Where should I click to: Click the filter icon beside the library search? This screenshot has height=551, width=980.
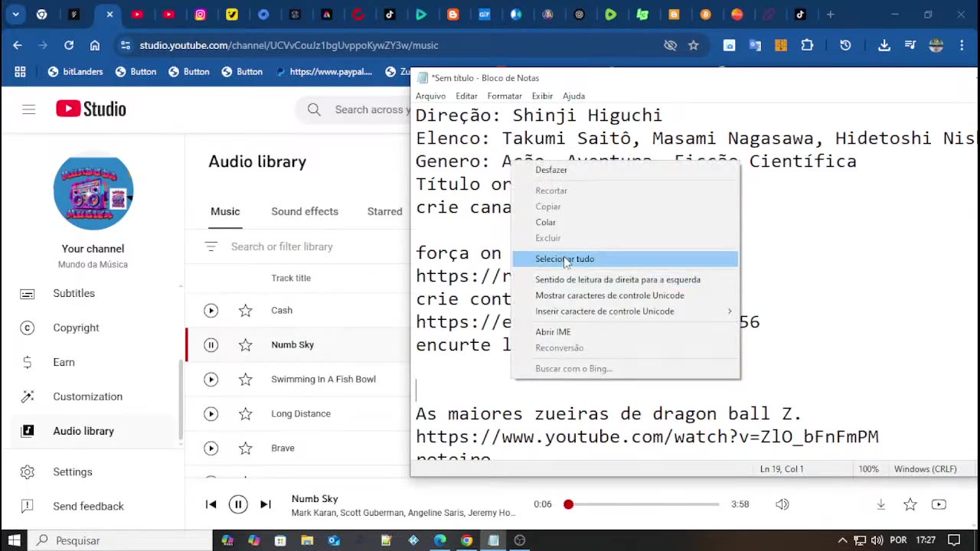211,246
